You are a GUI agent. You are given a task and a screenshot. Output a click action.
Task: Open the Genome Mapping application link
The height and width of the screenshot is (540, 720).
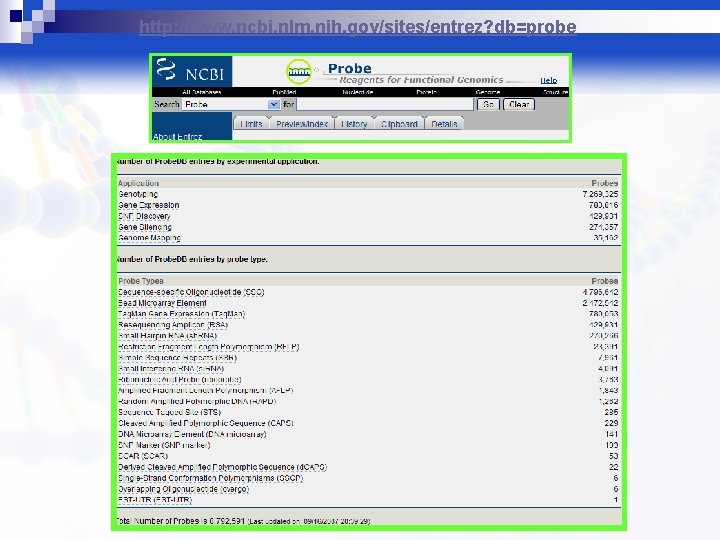[x=149, y=238]
